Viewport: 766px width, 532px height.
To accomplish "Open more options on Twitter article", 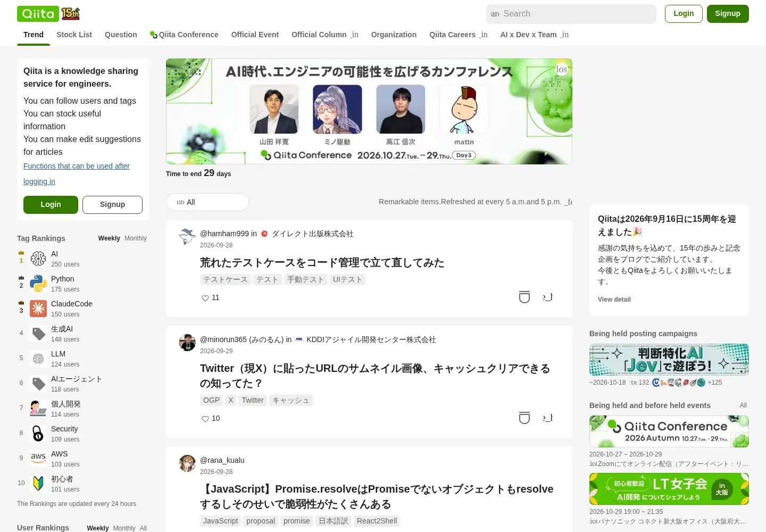I will (548, 418).
